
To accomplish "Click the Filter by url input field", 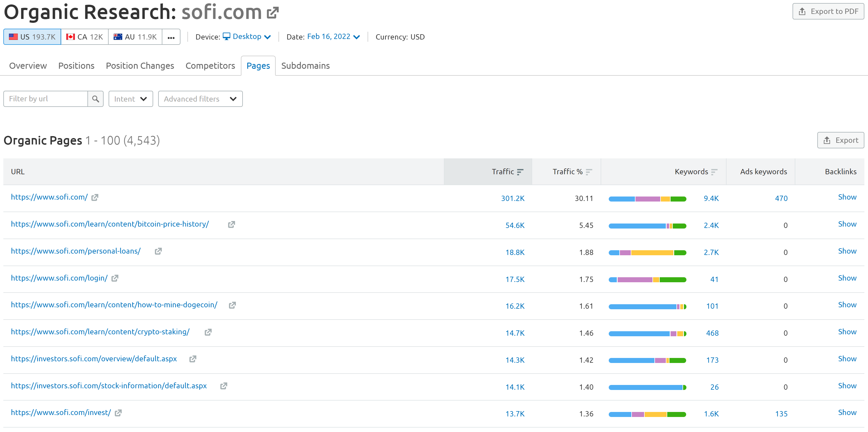I will pos(45,99).
